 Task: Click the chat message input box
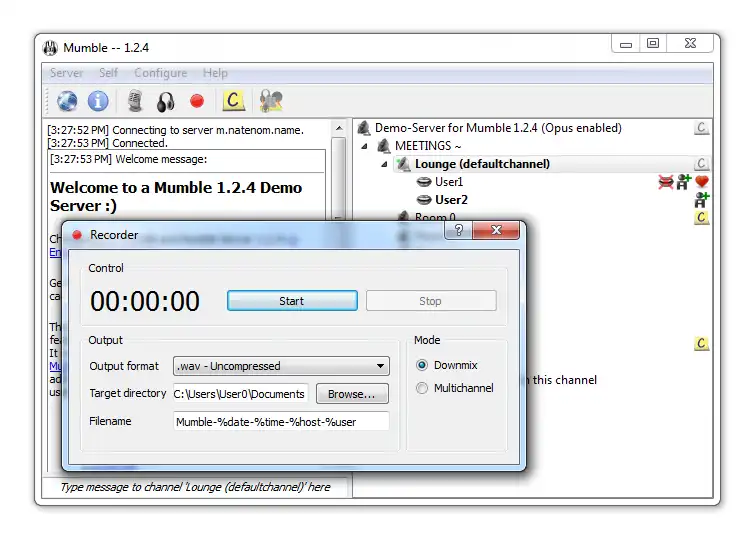pyautogui.click(x=195, y=487)
